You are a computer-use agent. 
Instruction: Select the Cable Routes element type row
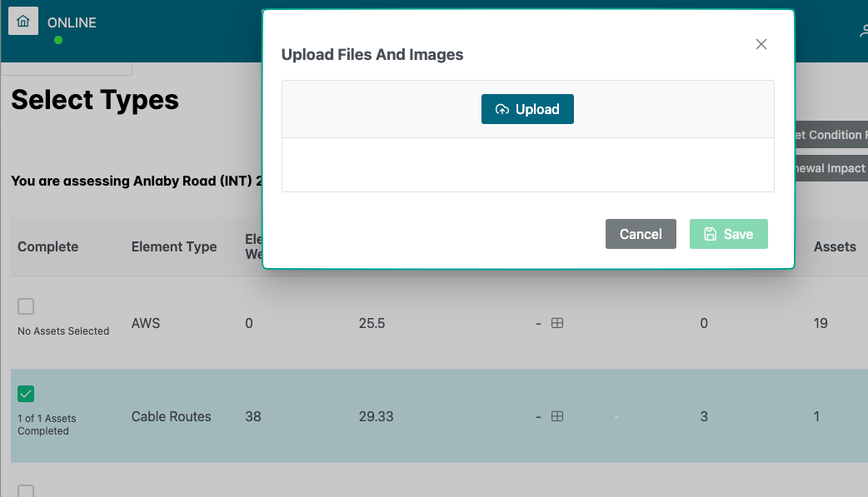click(x=172, y=416)
